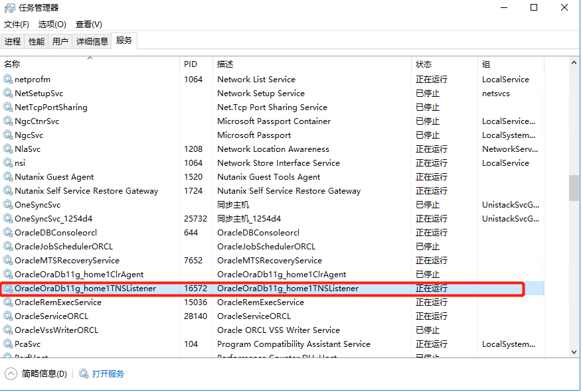Click the Microsoft Passport Container description
The height and width of the screenshot is (392, 583).
click(274, 121)
